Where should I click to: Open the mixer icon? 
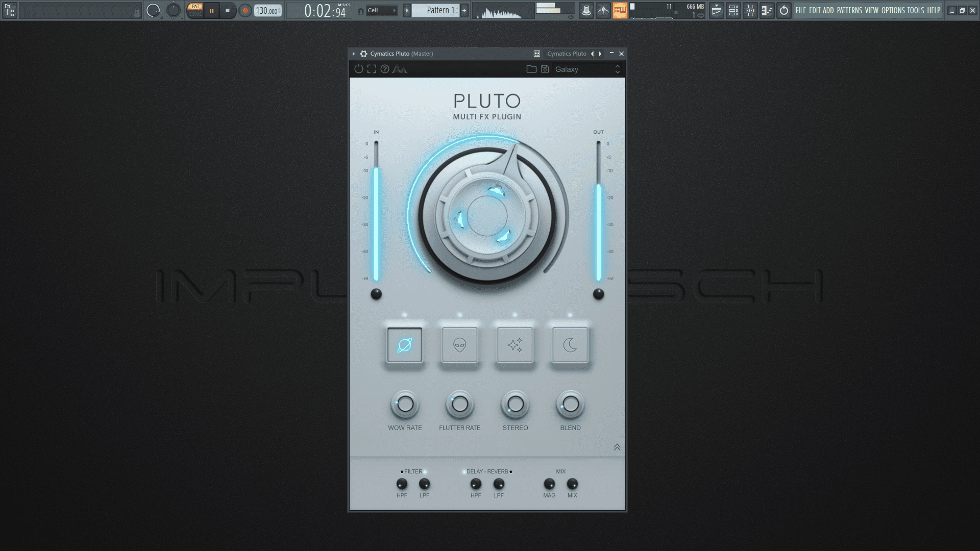(x=750, y=10)
